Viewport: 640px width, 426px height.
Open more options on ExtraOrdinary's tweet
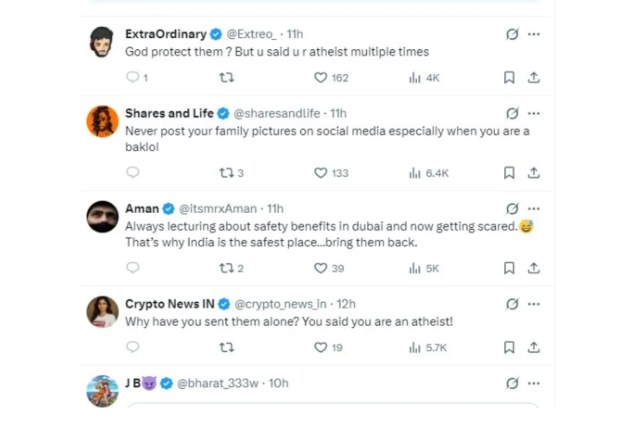[534, 34]
